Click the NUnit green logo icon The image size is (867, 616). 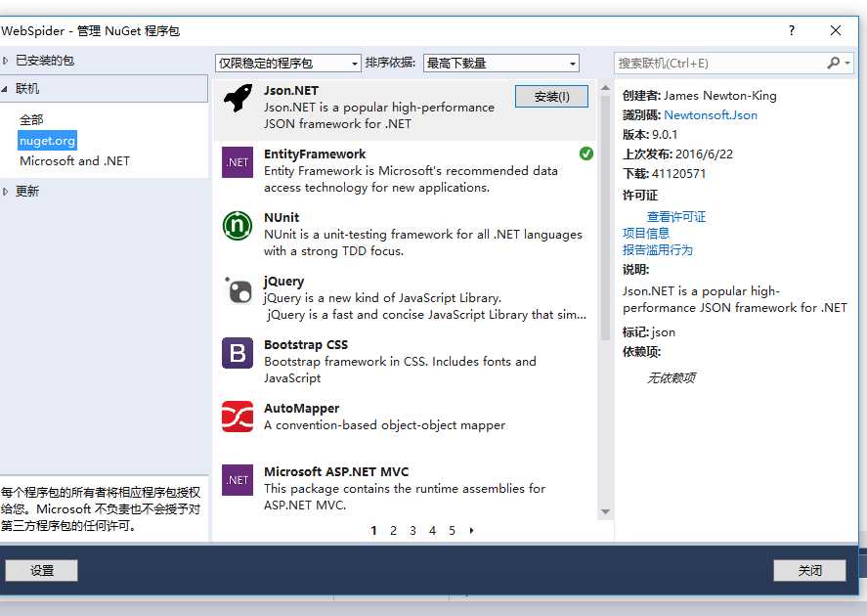tap(238, 226)
